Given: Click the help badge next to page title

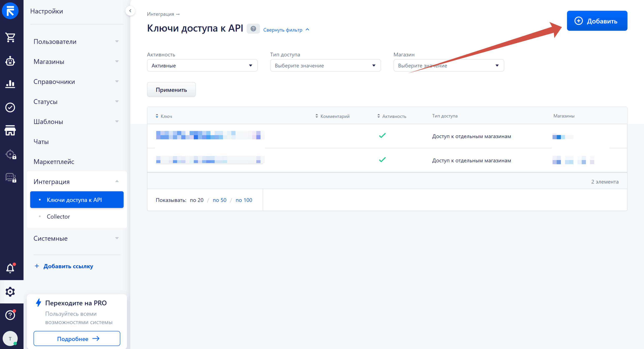Looking at the screenshot, I should click(253, 29).
